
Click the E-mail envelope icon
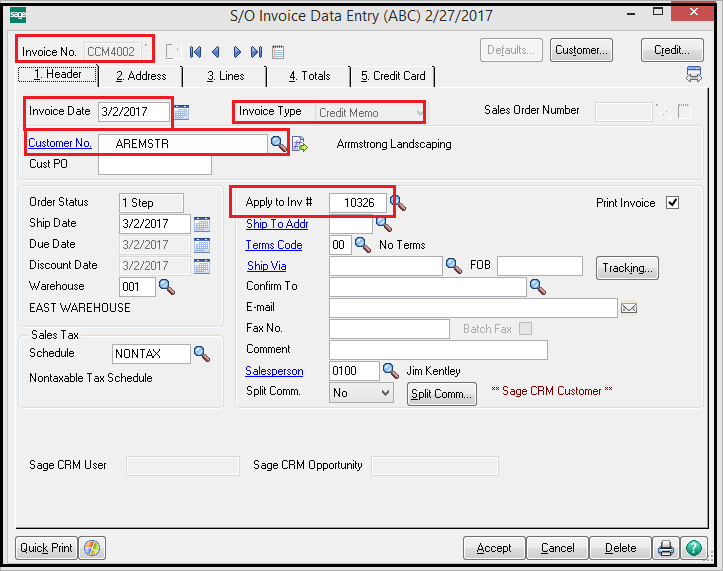[629, 308]
